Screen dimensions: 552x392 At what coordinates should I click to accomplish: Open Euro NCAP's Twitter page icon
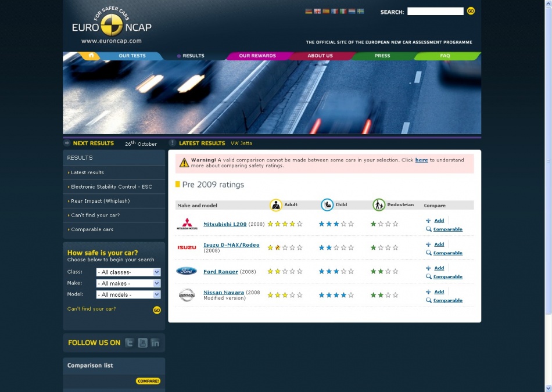(130, 343)
